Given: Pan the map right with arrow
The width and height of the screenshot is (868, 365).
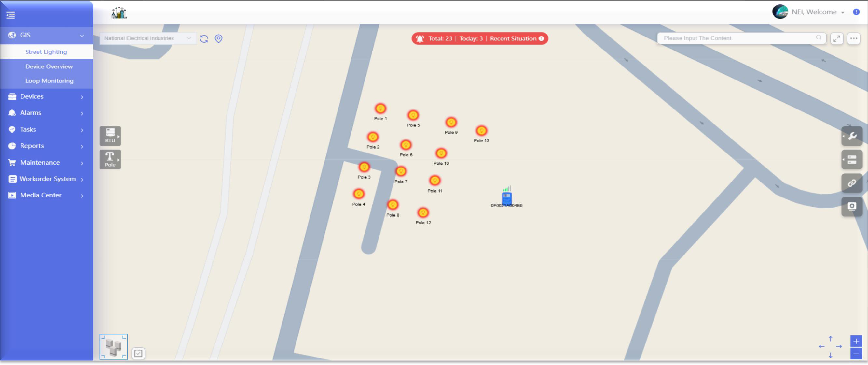Looking at the screenshot, I should 839,346.
